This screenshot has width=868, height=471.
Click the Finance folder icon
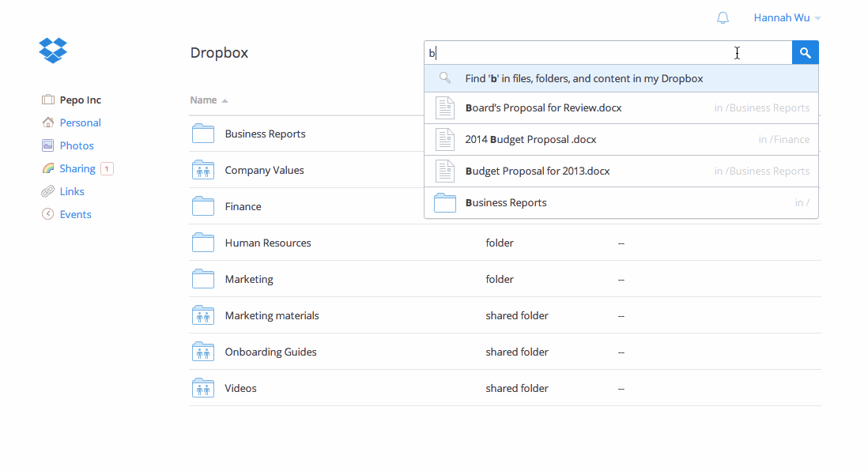coord(203,206)
